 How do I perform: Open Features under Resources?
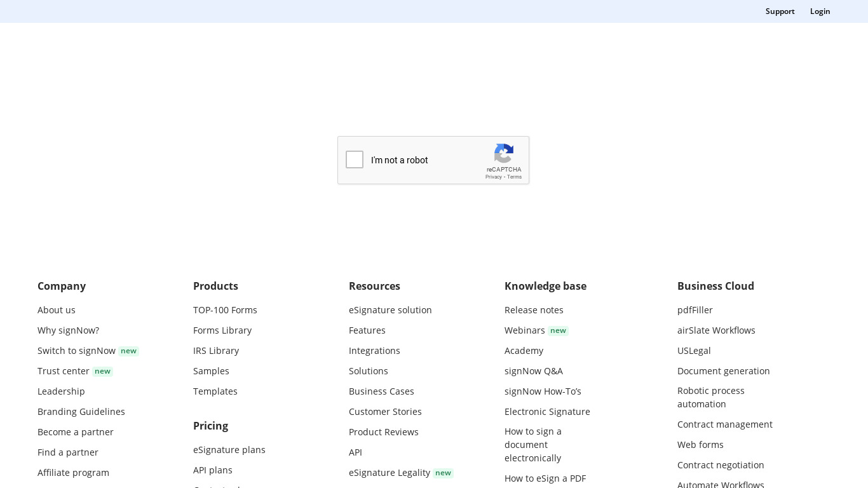tap(367, 330)
